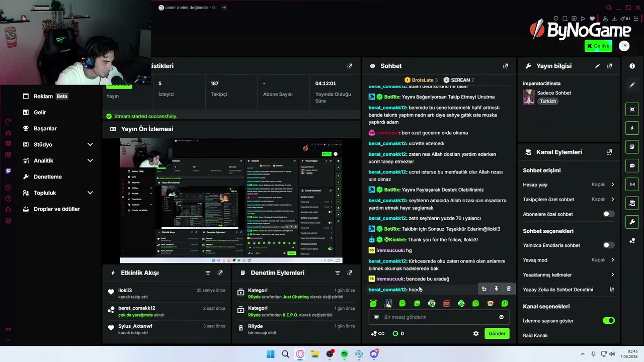Image resolution: width=644 pixels, height=362 pixels.
Task: Expand the Topluluk menu chevron
Action: click(90, 193)
